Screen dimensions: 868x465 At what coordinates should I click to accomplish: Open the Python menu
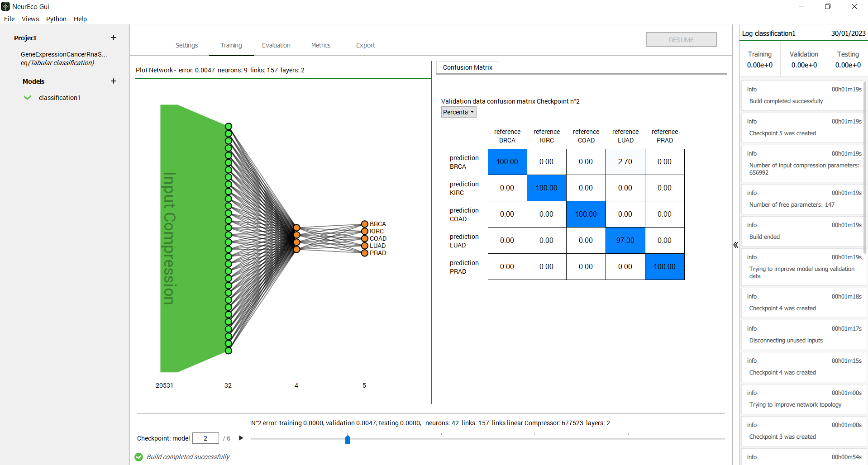(x=56, y=19)
